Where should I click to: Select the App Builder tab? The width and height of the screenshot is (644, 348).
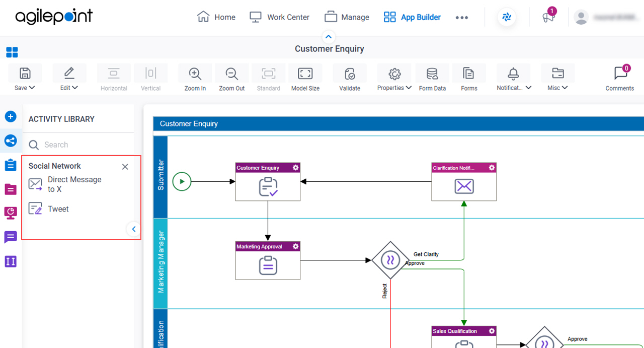coord(412,17)
